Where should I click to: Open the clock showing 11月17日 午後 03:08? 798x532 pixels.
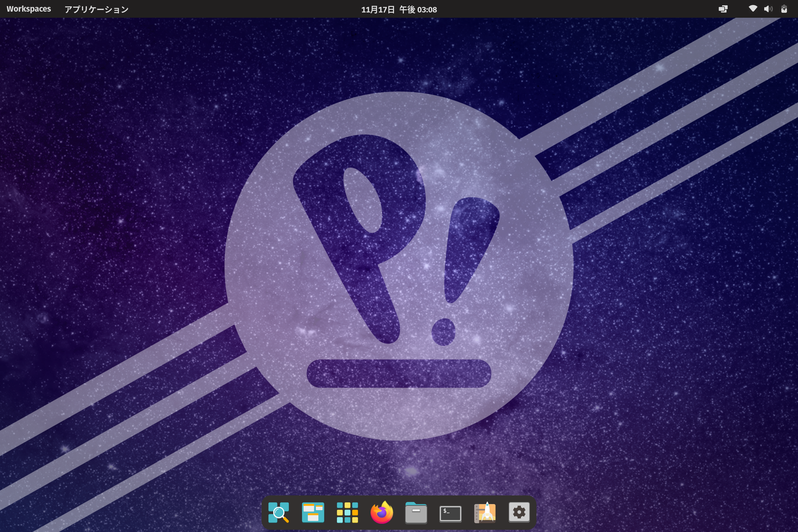(x=399, y=9)
